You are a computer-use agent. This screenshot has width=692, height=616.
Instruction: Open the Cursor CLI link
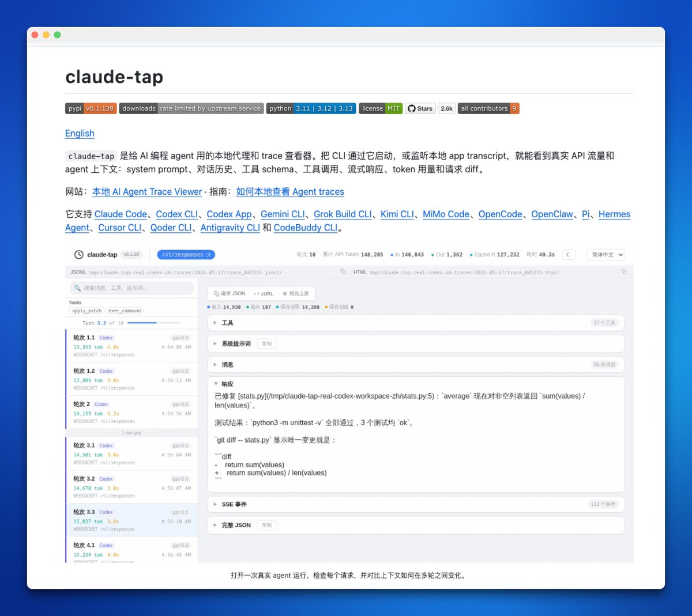pyautogui.click(x=120, y=228)
